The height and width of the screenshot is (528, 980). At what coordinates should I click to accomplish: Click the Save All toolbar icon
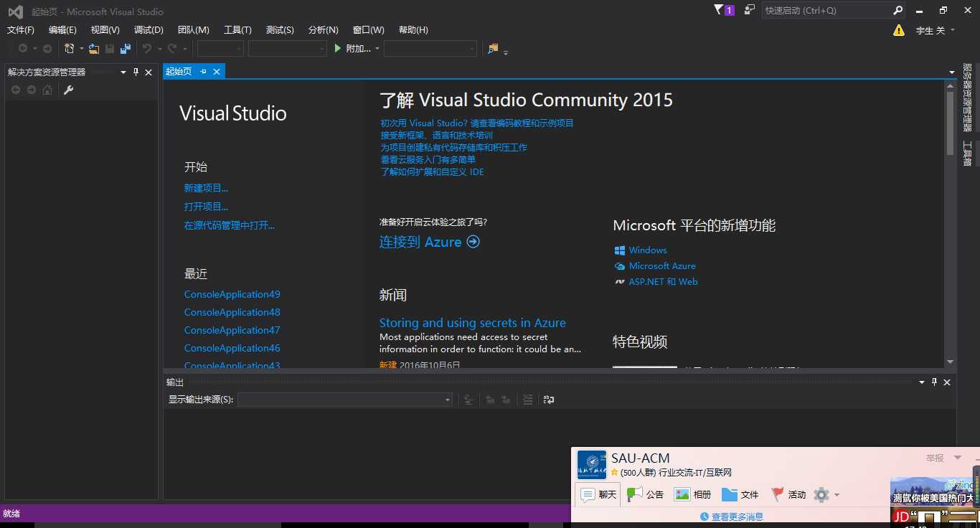pos(126,49)
